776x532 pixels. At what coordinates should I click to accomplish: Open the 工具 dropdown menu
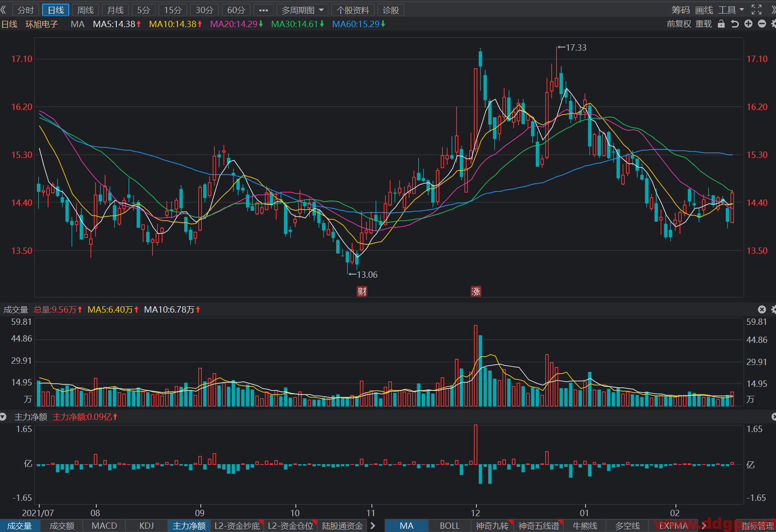pyautogui.click(x=731, y=10)
